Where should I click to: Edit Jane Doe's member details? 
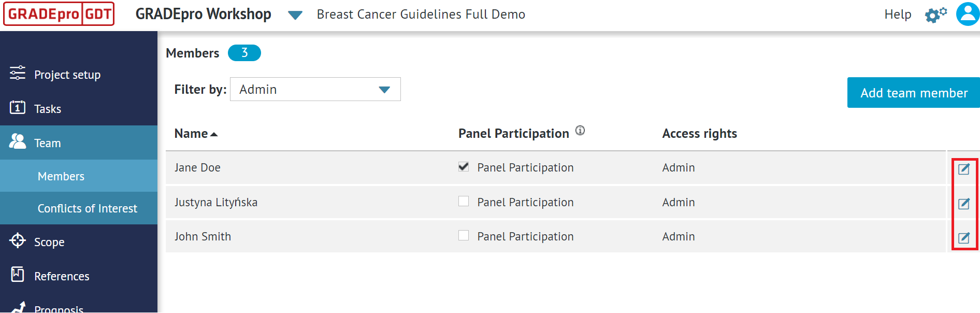[x=964, y=168]
